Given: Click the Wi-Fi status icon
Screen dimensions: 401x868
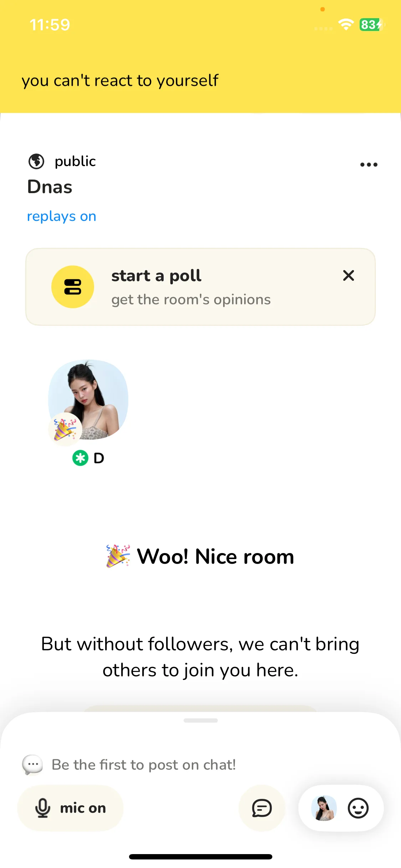Looking at the screenshot, I should (345, 25).
